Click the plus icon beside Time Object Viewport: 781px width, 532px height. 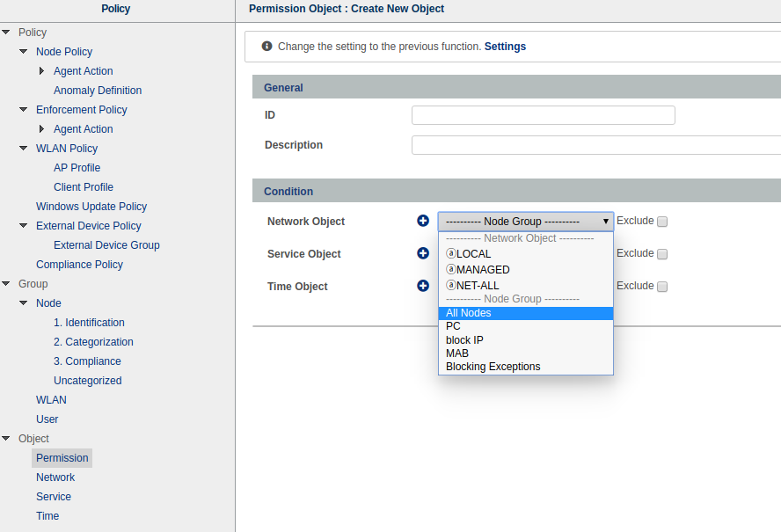pyautogui.click(x=423, y=286)
